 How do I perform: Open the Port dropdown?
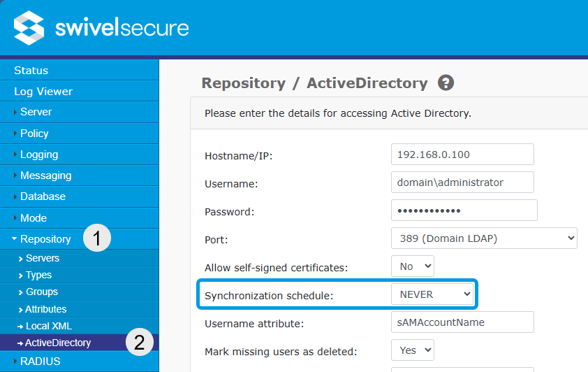484,238
